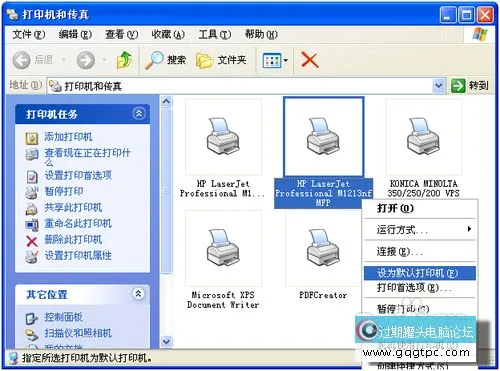This screenshot has width=500, height=371.
Task: Open the Views toolbar icon
Action: (x=272, y=61)
